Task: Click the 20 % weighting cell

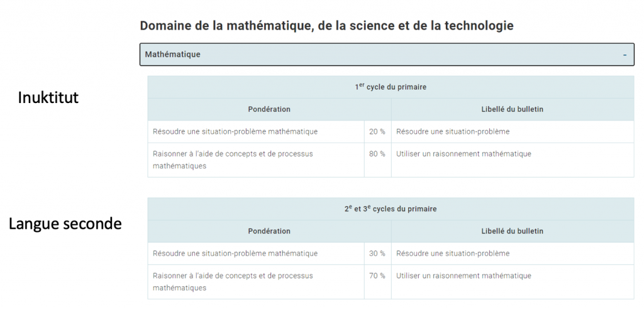Action: click(x=377, y=132)
